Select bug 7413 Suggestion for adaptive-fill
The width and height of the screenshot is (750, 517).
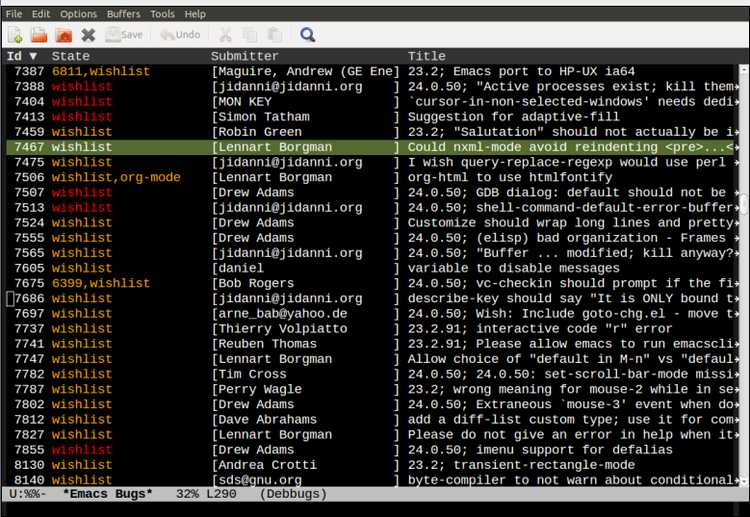tap(372, 117)
